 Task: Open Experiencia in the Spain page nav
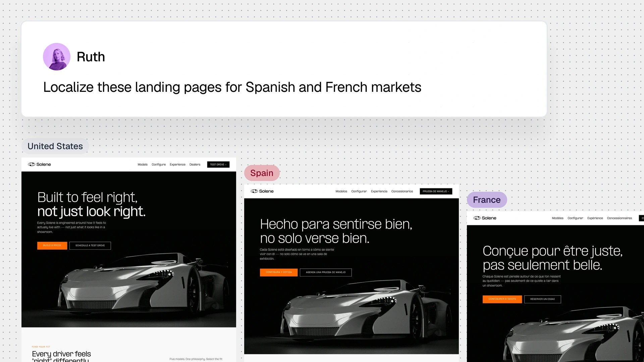[x=379, y=191]
